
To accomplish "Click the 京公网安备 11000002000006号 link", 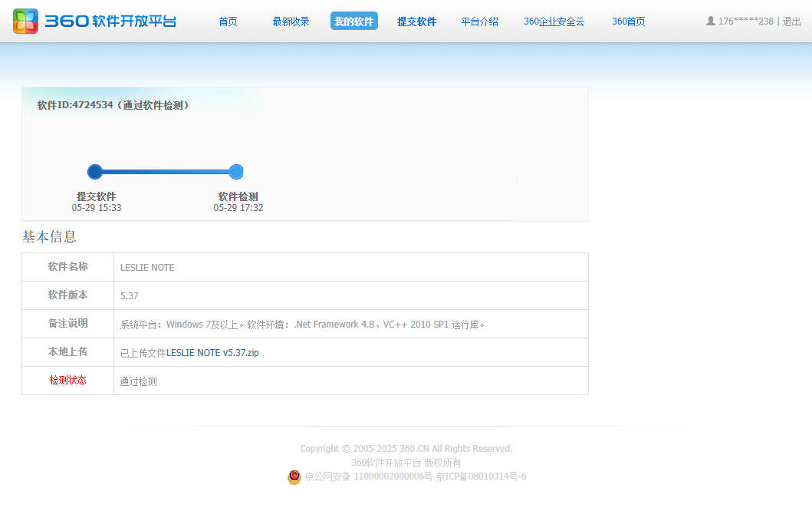I will (x=368, y=476).
